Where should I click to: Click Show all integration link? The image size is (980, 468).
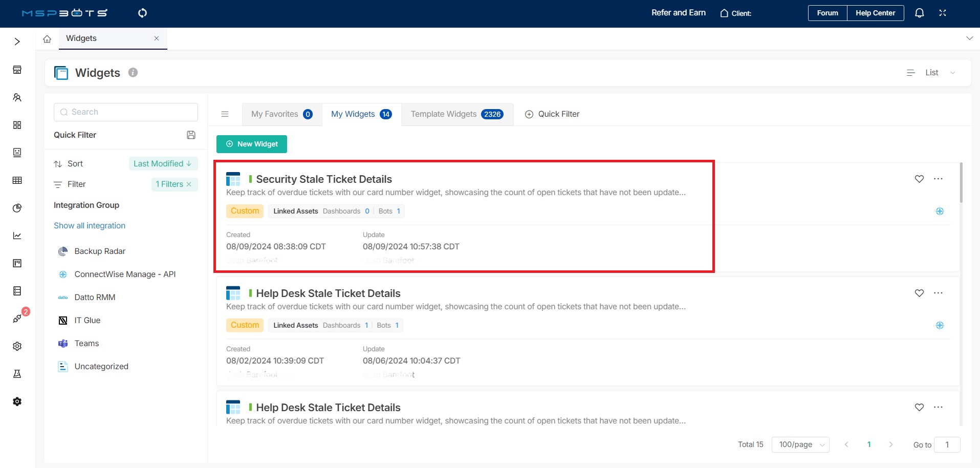(90, 226)
